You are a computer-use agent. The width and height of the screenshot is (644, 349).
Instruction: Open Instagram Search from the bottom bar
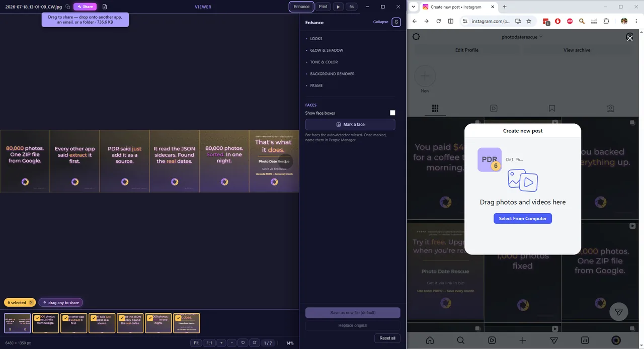click(461, 340)
